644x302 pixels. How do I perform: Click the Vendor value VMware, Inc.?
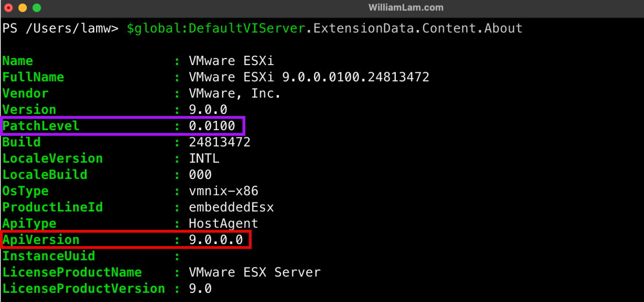click(235, 94)
